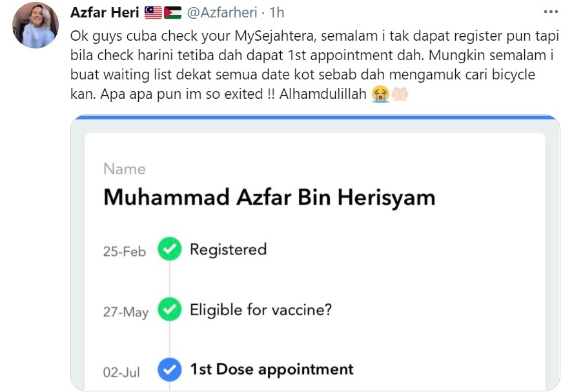Image resolution: width=572 pixels, height=392 pixels.
Task: Open the @Azfarheri handle link
Action: click(x=222, y=13)
